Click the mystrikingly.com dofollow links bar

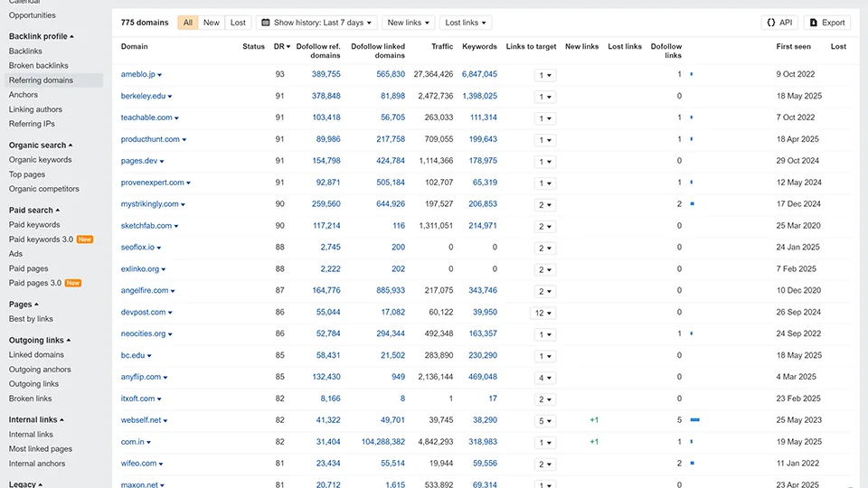tap(692, 204)
